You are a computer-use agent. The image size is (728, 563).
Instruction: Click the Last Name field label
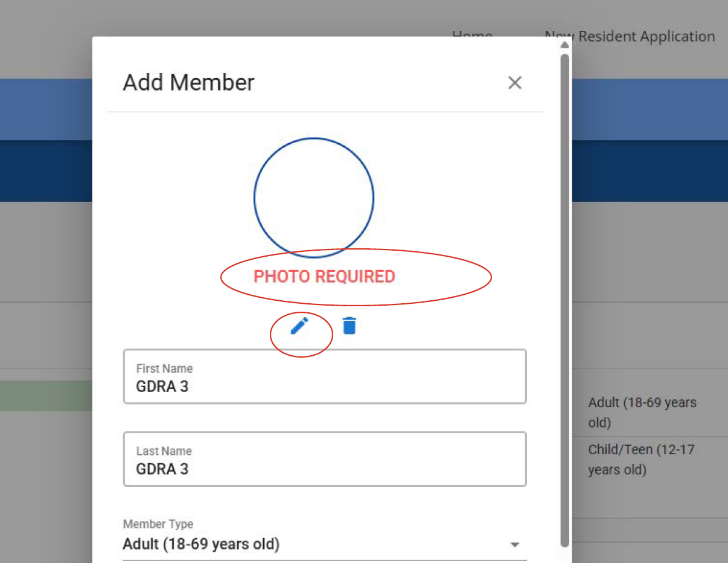pyautogui.click(x=164, y=451)
